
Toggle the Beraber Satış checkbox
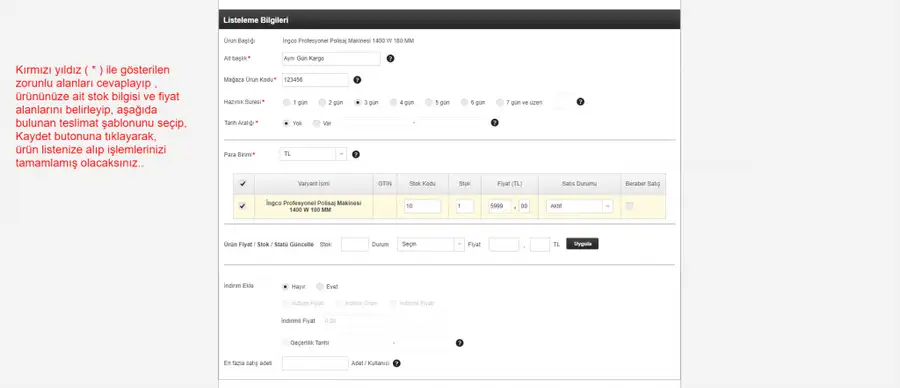pos(630,206)
